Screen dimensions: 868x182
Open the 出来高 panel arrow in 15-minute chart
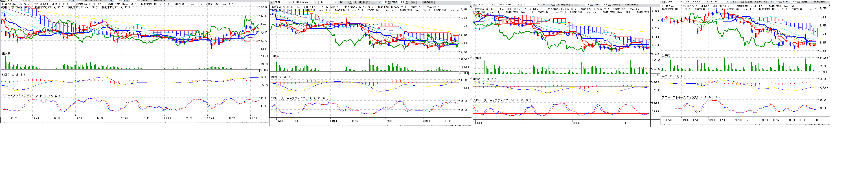pos(471,56)
